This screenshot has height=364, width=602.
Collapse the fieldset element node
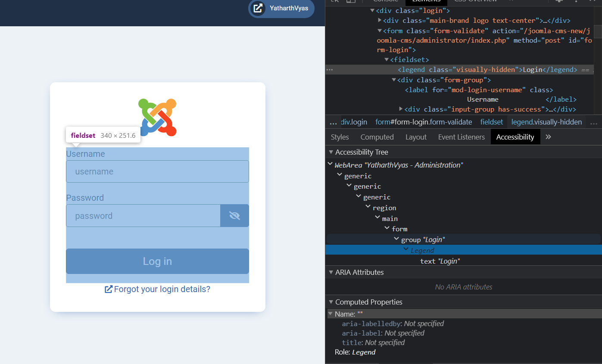click(387, 59)
